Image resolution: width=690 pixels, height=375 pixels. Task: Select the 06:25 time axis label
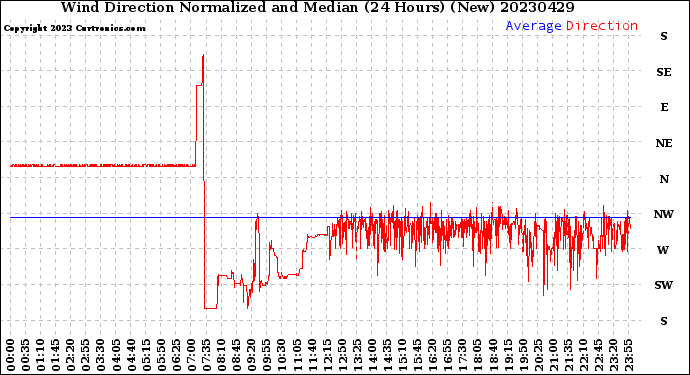176,355
